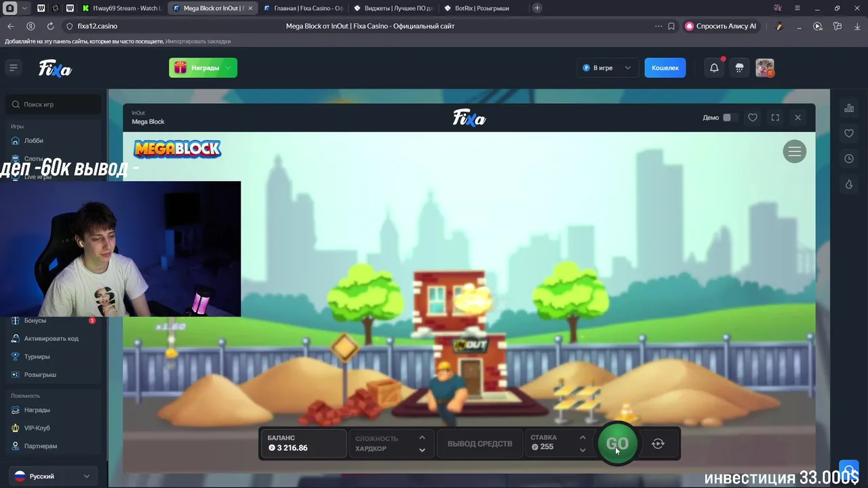The width and height of the screenshot is (868, 488).
Task: Click Спросить Алису AI button
Action: [720, 26]
